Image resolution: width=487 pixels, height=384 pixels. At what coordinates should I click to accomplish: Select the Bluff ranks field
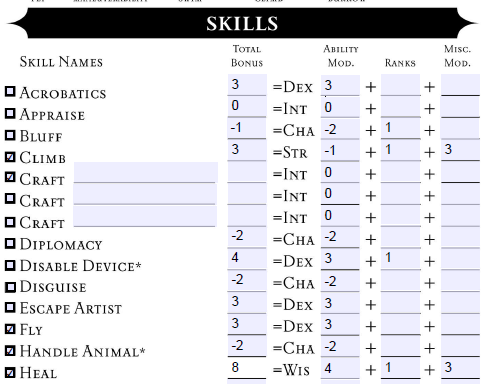coord(400,128)
